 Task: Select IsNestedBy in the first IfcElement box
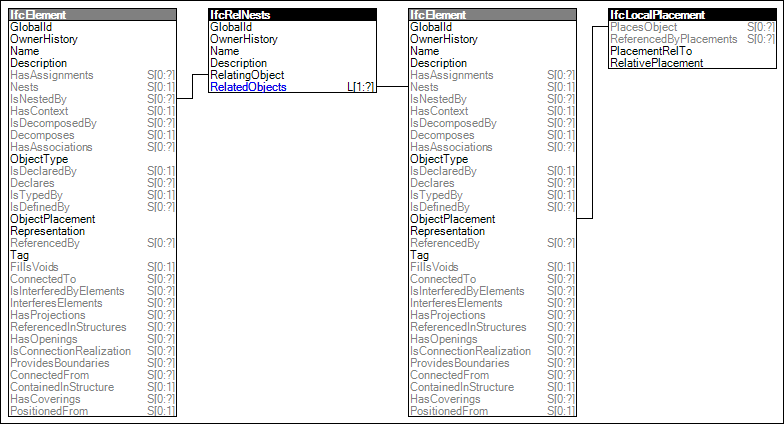point(38,99)
